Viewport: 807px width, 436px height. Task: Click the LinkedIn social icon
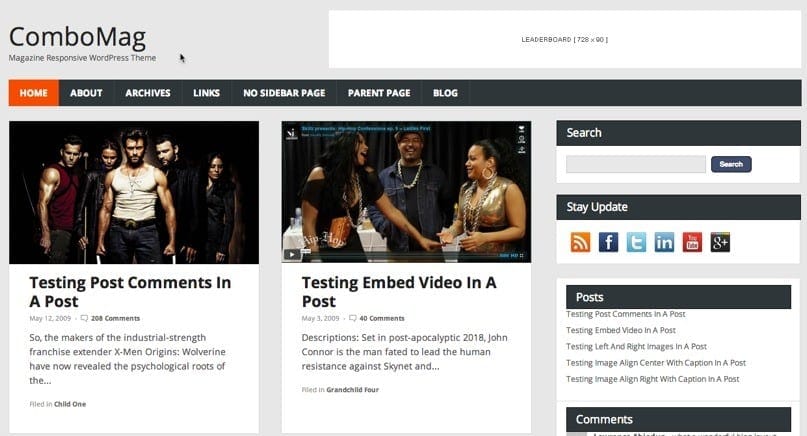(x=664, y=242)
